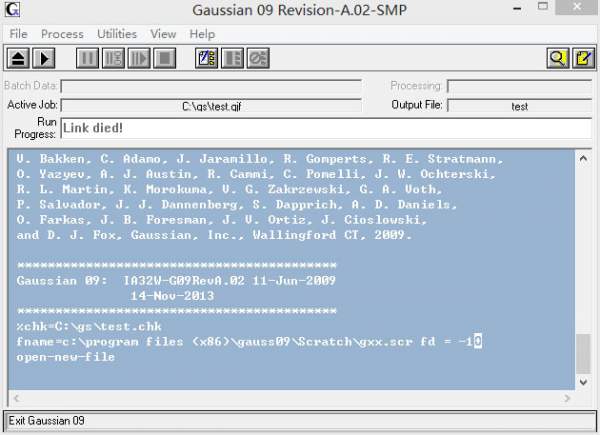The height and width of the screenshot is (435, 600).
Task: Open output file viewer magnifier icon
Action: click(558, 59)
